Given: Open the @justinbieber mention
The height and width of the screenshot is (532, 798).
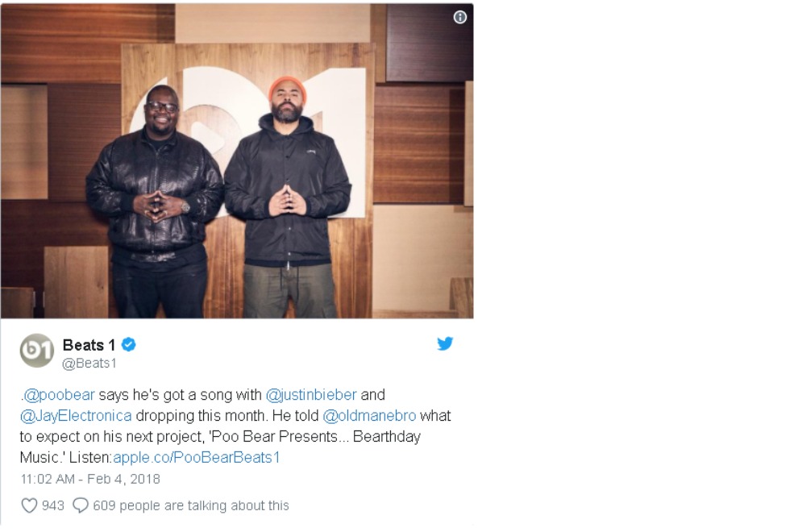Looking at the screenshot, I should pyautogui.click(x=311, y=394).
